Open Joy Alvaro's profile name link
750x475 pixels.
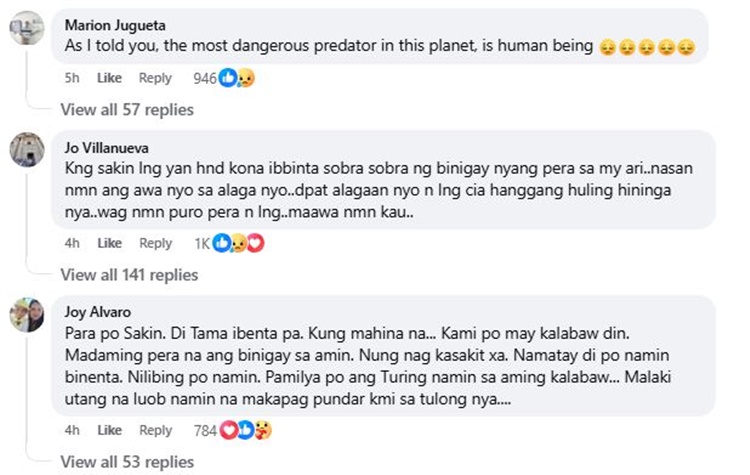point(98,310)
